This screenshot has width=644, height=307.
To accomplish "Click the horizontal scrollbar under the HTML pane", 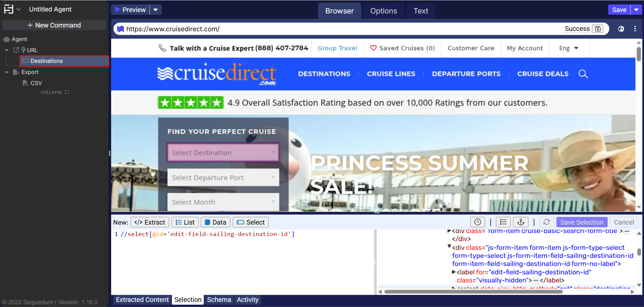I will click(473, 292).
